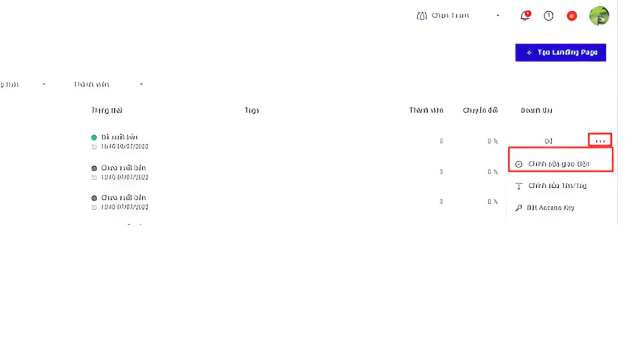Click the green published status dot
This screenshot has height=362, width=644.
94,137
